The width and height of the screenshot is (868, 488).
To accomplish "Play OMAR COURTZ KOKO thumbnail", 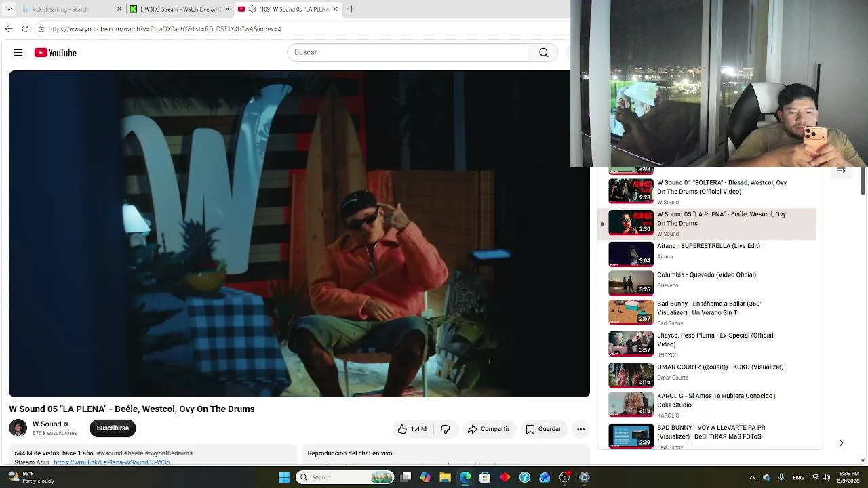I will coord(631,375).
